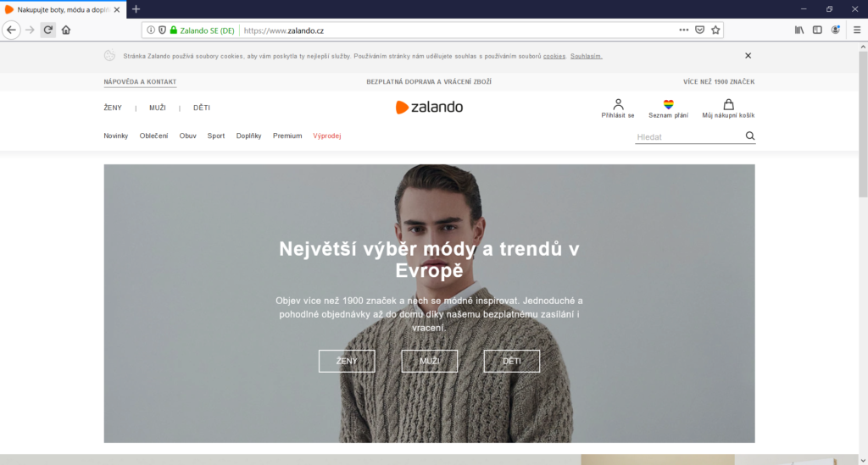Select the Oblečení menu item
Screen dimensions: 868x465
153,136
